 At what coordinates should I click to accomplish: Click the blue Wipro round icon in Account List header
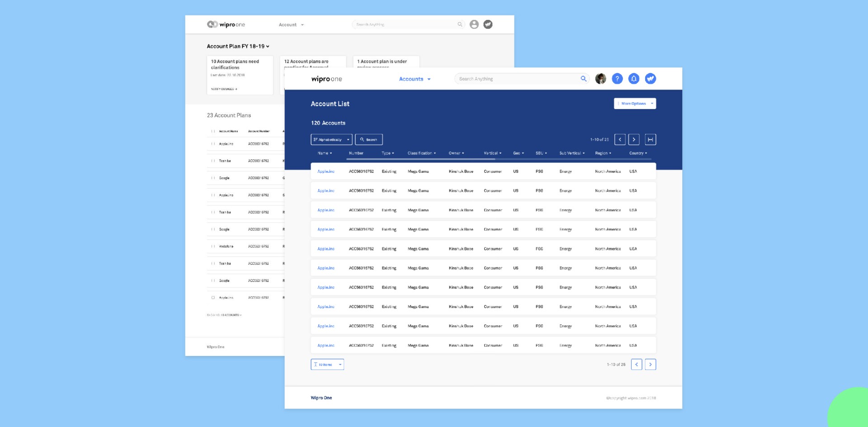651,79
